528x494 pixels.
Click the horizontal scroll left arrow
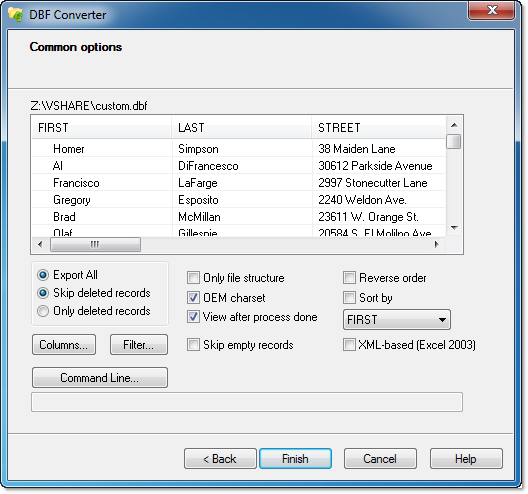point(40,244)
